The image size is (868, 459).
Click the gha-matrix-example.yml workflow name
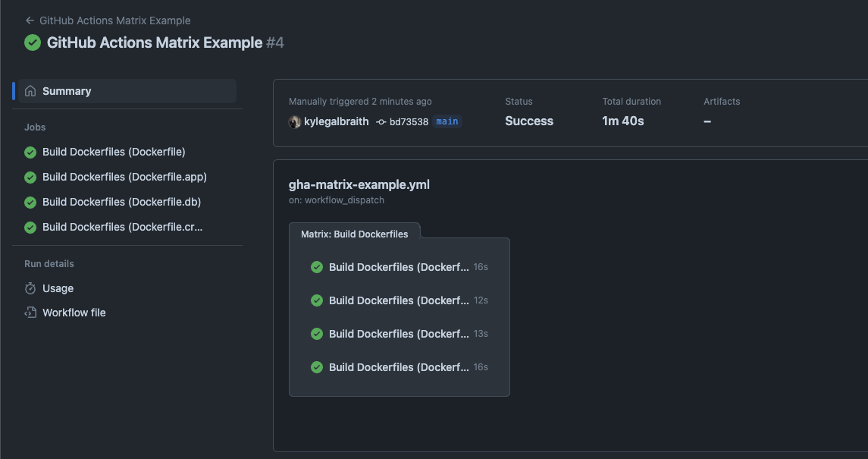tap(359, 184)
